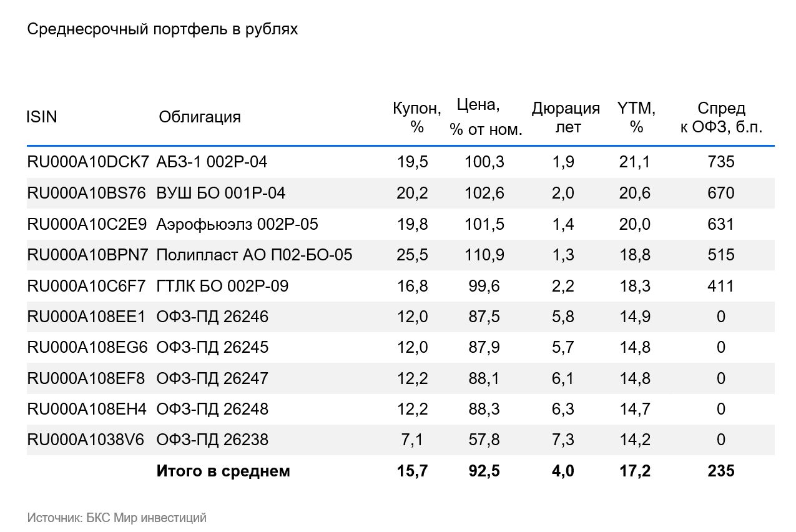Click the source note БКС Мир инвестиций

pos(117,518)
